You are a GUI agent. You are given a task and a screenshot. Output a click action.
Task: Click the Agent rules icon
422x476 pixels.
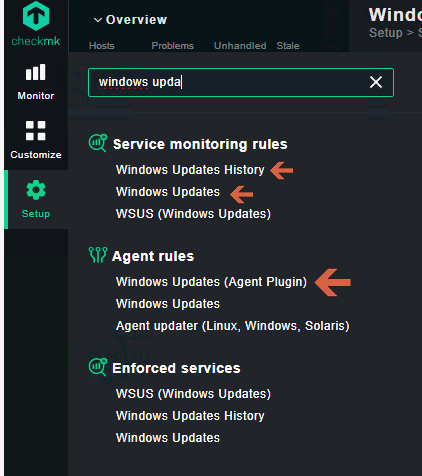[x=98, y=255]
